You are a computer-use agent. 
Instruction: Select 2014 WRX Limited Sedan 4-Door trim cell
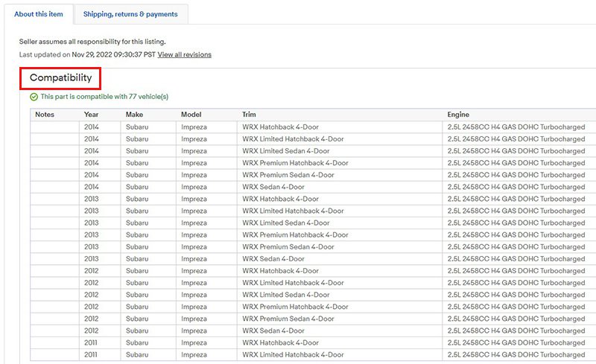(x=340, y=151)
